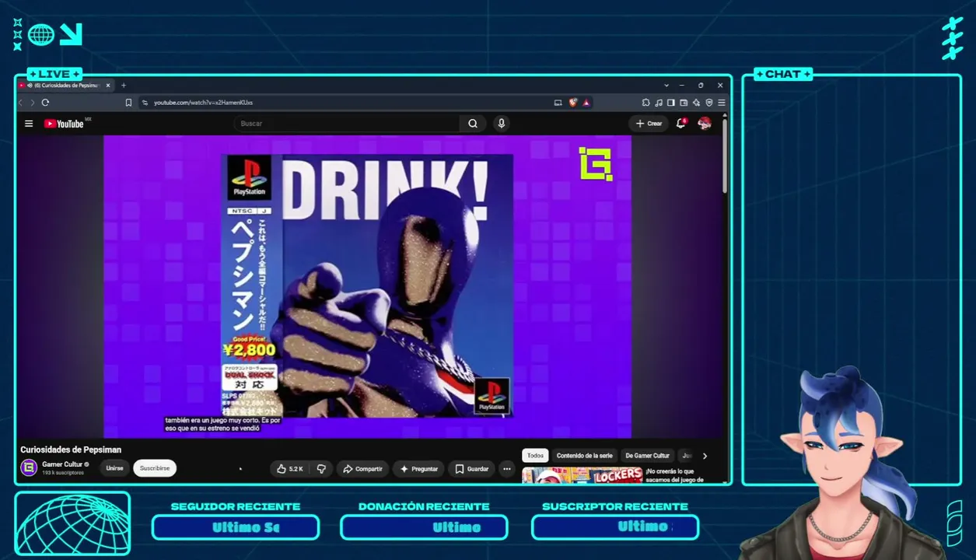
Task: Open the Gamer Cultur channel avatar
Action: [29, 467]
